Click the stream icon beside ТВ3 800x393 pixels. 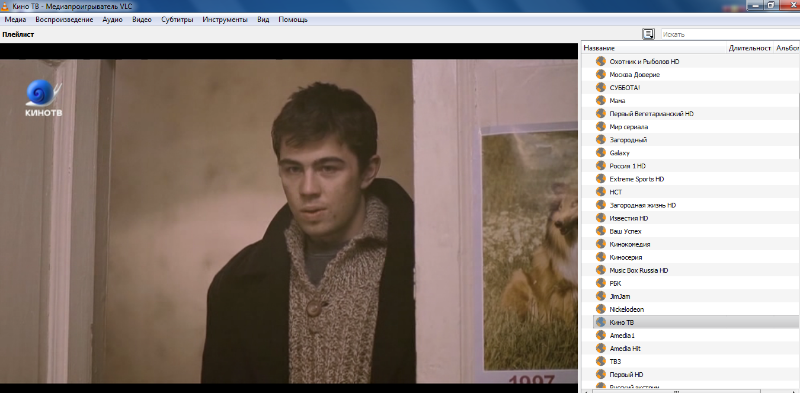point(601,361)
